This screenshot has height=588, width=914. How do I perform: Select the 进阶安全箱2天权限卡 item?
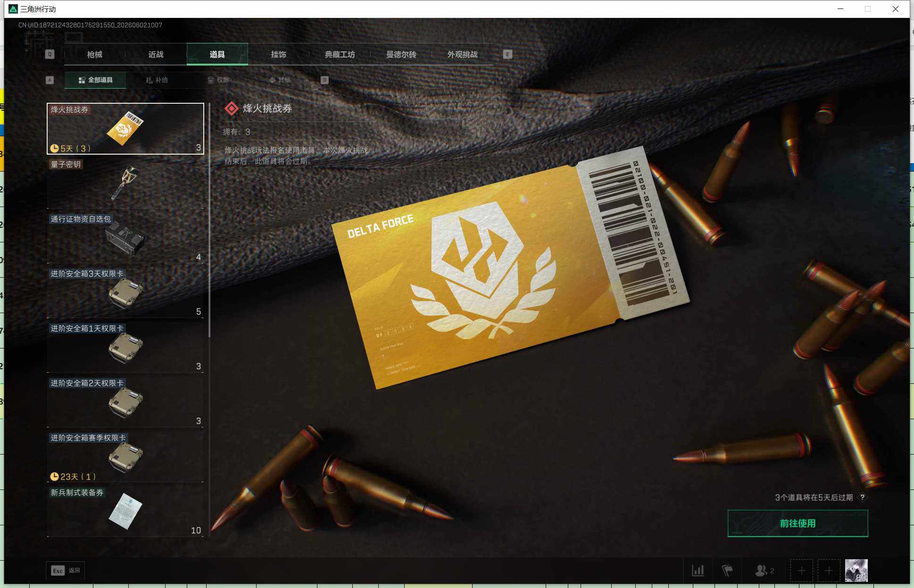[x=125, y=402]
